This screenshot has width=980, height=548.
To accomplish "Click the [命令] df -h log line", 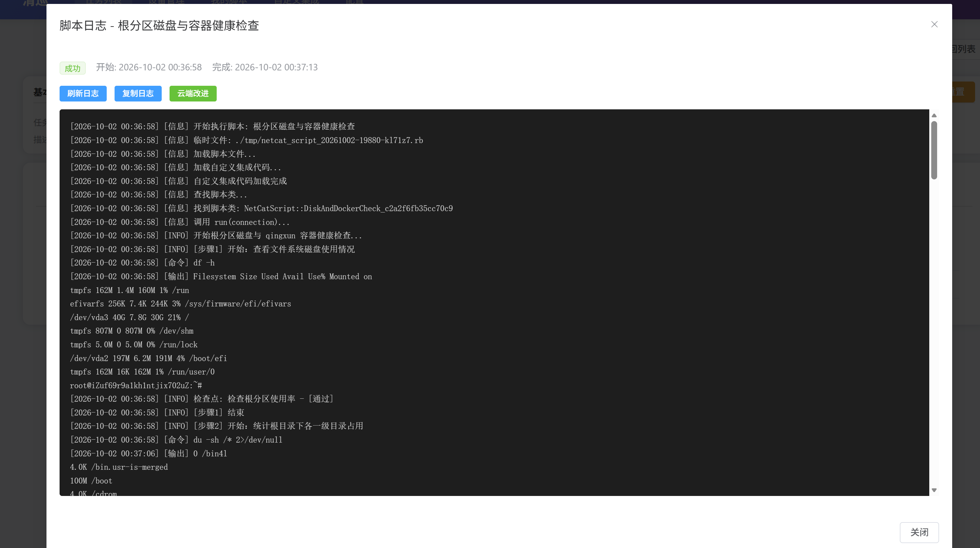I will pos(142,263).
